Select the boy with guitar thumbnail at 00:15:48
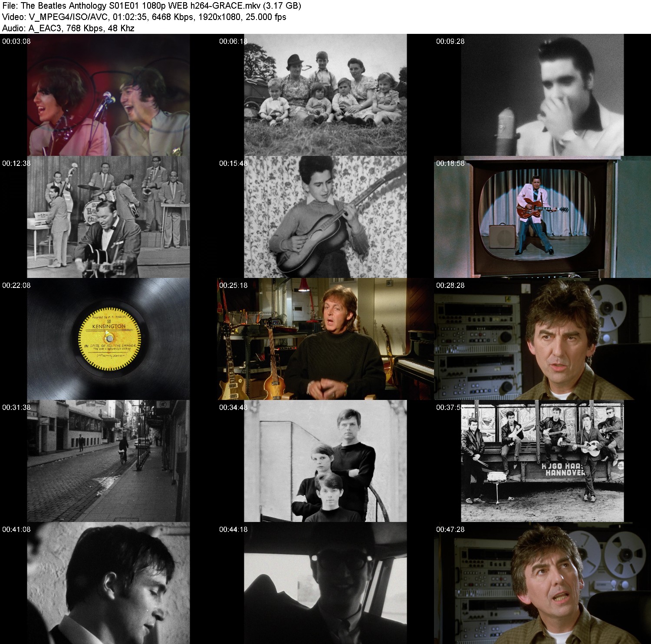651x644 pixels. click(x=325, y=217)
